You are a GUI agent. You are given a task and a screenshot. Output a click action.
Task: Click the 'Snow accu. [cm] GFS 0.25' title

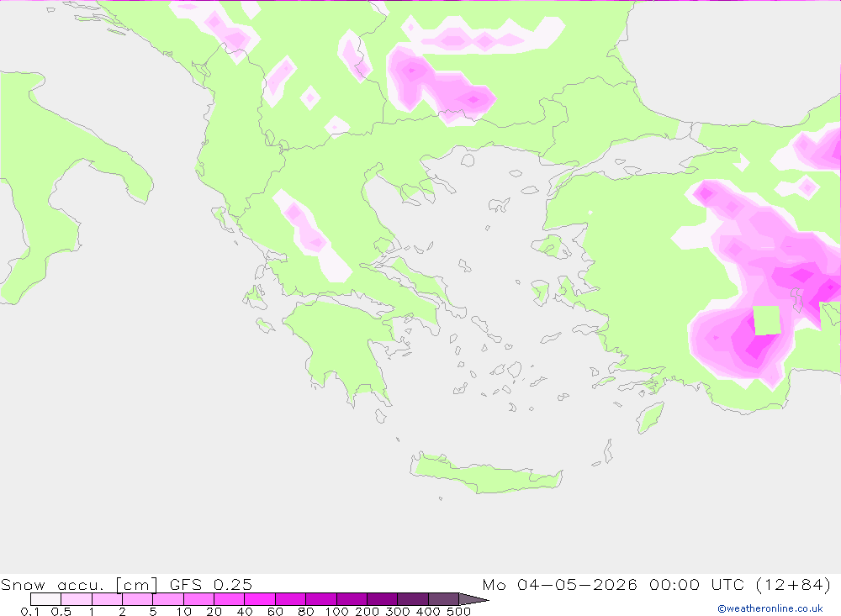tap(126, 584)
